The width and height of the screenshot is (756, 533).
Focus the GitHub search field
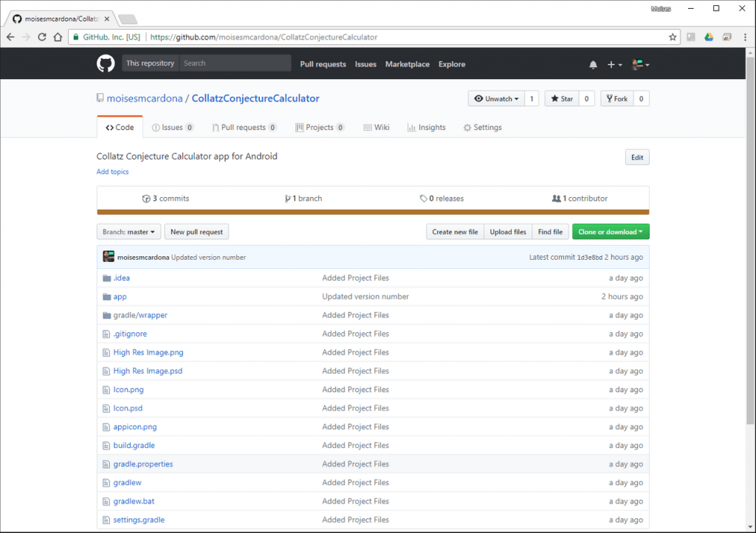click(236, 63)
